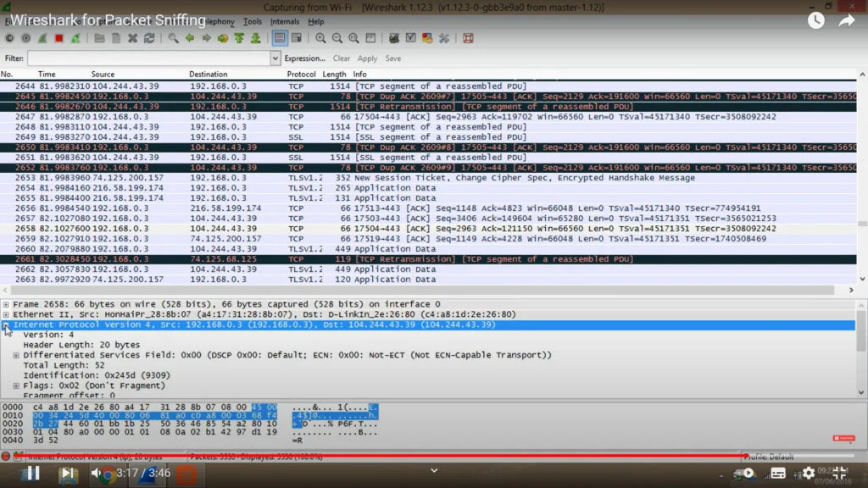Close this capture file X icon
868x488 pixels.
point(133,38)
